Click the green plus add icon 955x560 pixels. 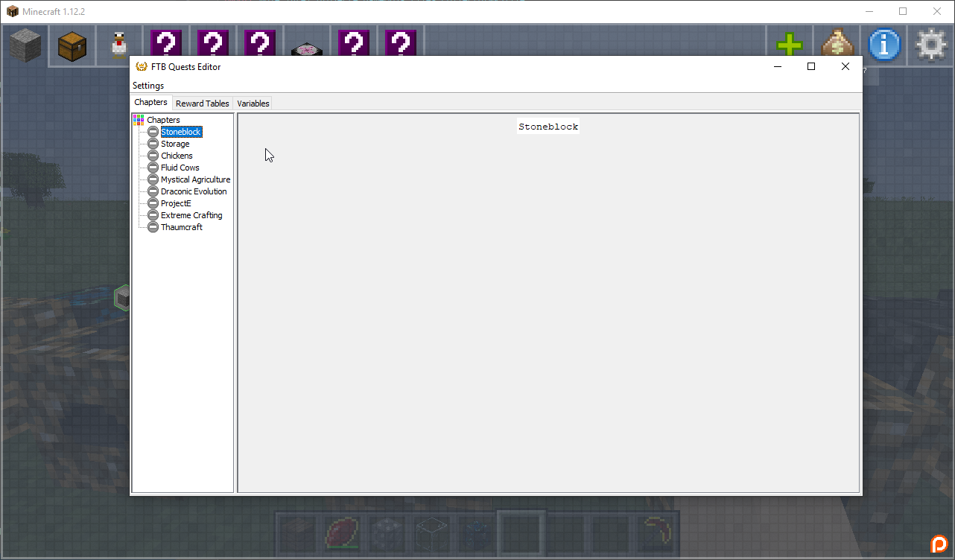click(789, 45)
